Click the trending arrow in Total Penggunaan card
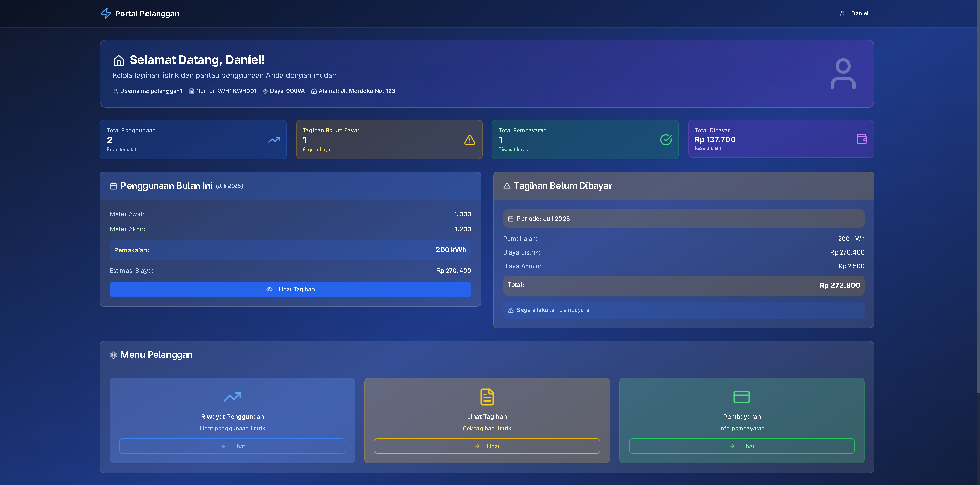Viewport: 980px width, 485px height. (x=274, y=140)
